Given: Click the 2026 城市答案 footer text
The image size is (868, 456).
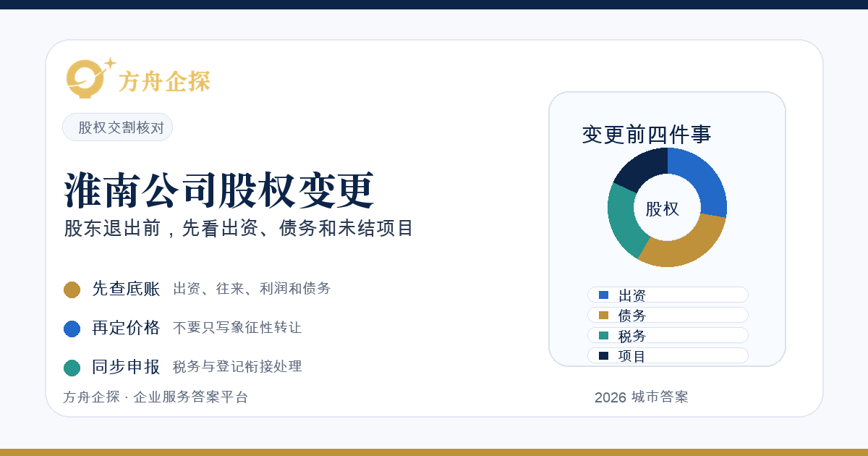Looking at the screenshot, I should [641, 397].
